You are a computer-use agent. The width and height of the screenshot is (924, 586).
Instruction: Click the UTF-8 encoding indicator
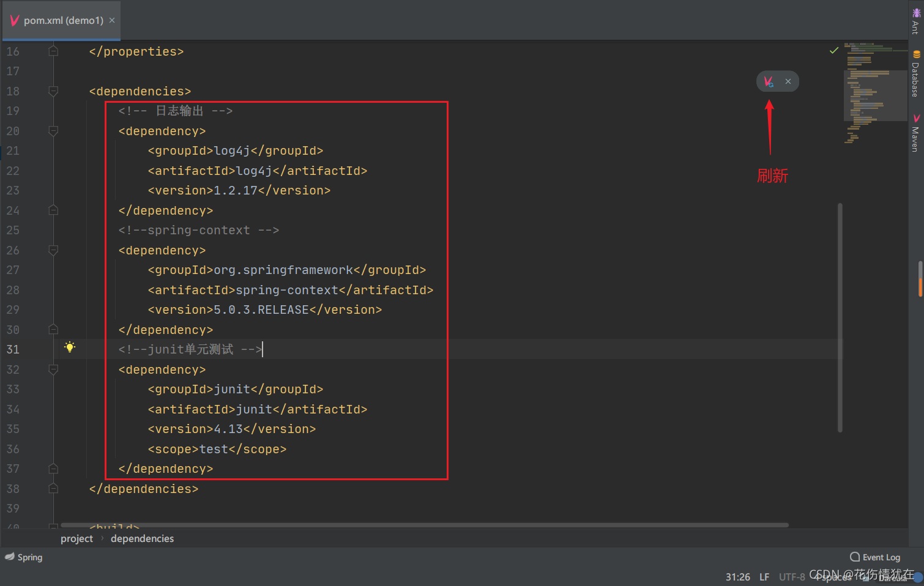click(x=792, y=577)
